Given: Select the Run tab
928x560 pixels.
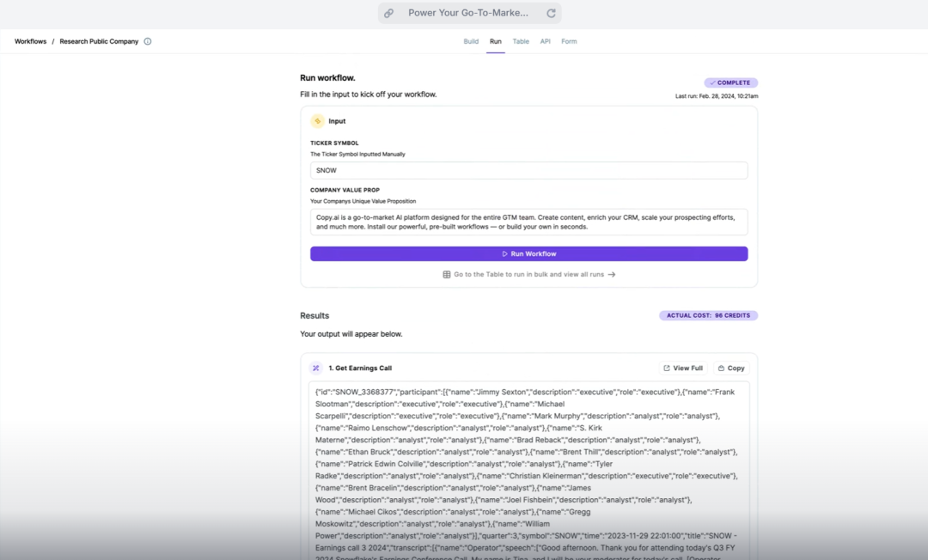Looking at the screenshot, I should click(x=496, y=41).
